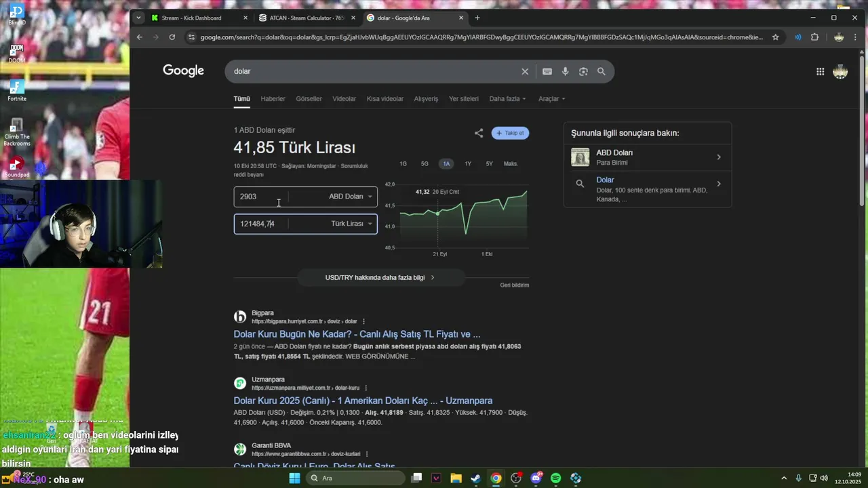
Task: Set chart range to 1Y
Action: [x=468, y=164]
